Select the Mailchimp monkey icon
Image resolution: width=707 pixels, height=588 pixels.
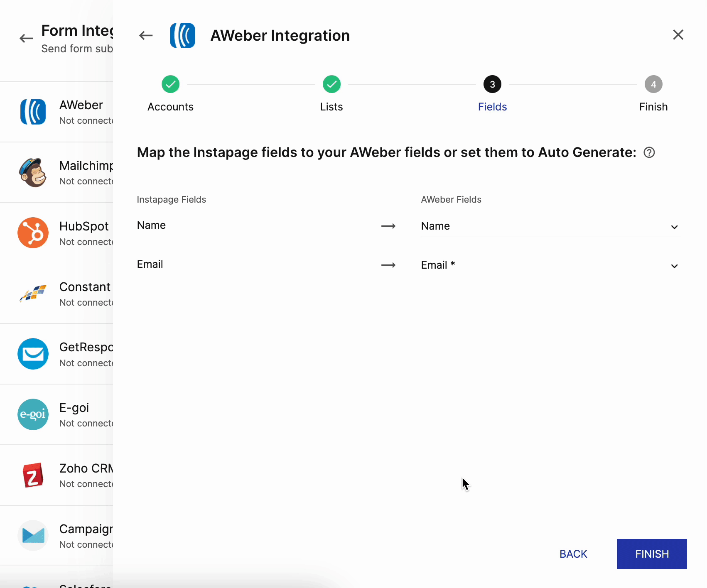coord(33,172)
